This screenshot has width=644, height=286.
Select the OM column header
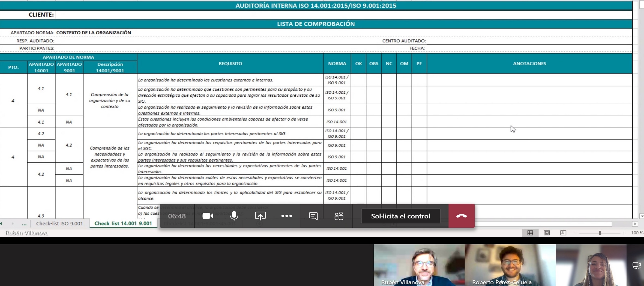click(404, 63)
